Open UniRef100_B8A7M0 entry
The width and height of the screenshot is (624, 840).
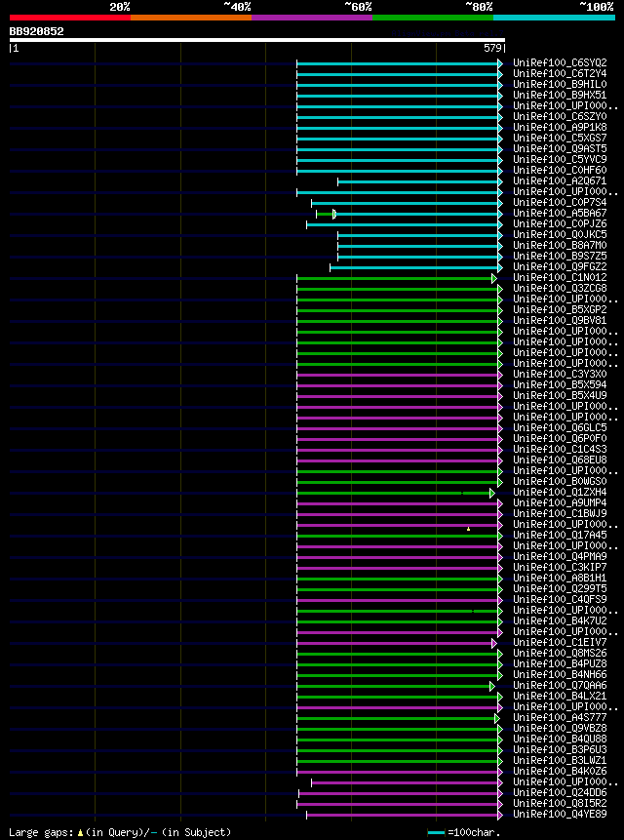560,245
